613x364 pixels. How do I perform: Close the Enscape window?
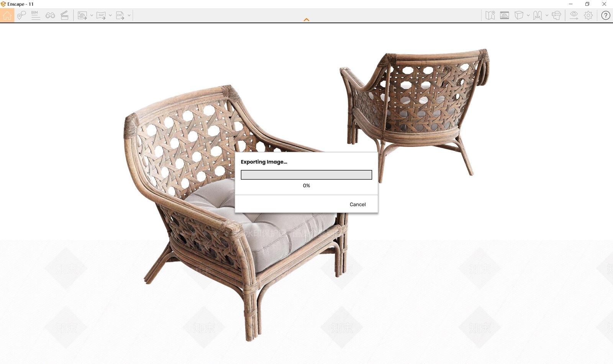(x=604, y=4)
